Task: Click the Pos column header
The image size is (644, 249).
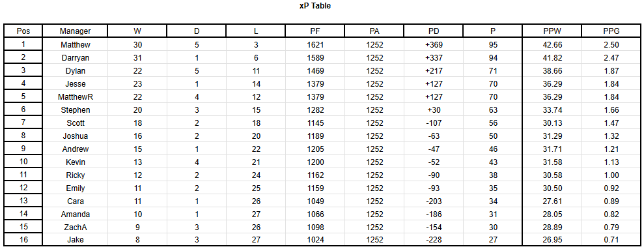Action: [x=23, y=31]
